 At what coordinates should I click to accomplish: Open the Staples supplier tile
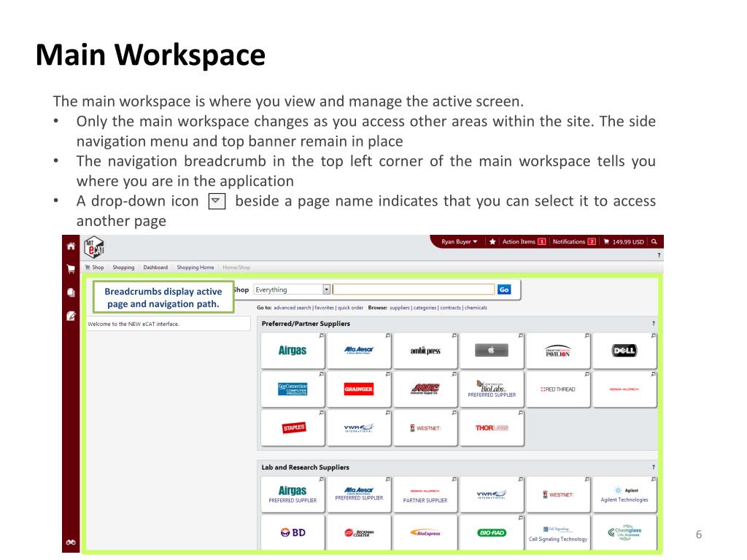(x=293, y=427)
